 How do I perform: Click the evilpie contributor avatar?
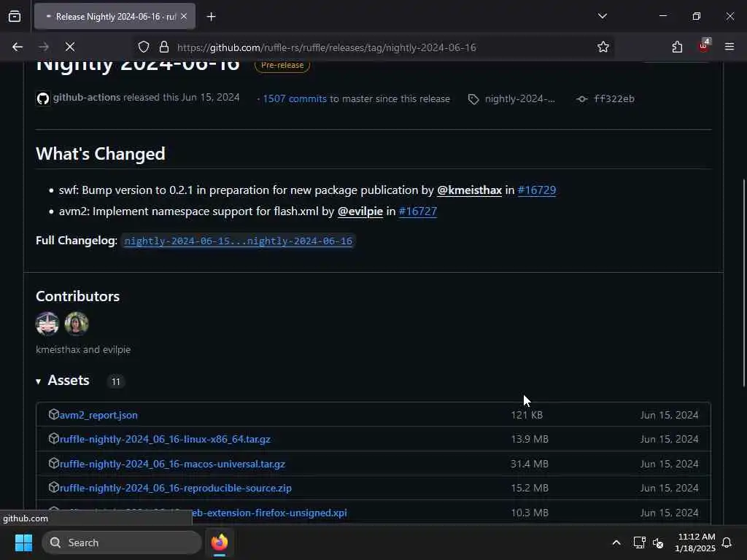76,324
